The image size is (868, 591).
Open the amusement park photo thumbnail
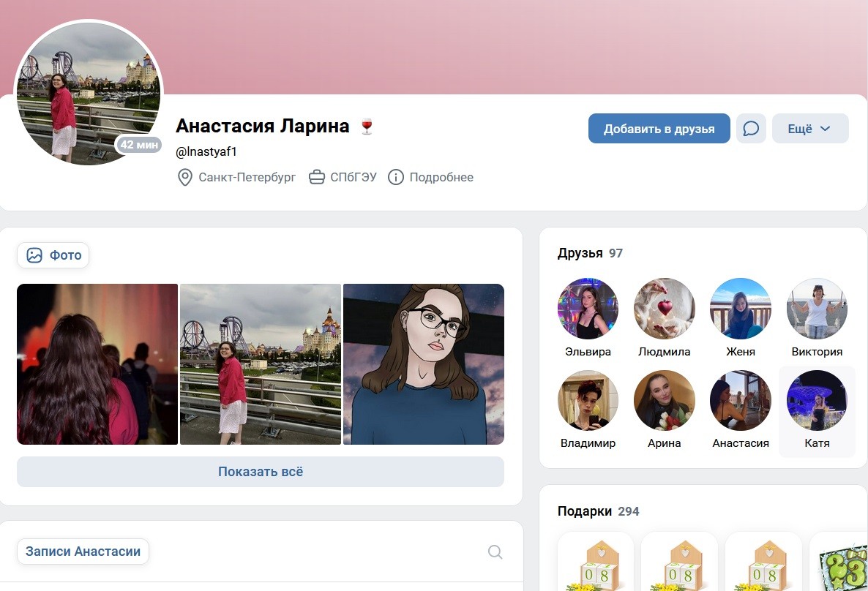pyautogui.click(x=260, y=364)
